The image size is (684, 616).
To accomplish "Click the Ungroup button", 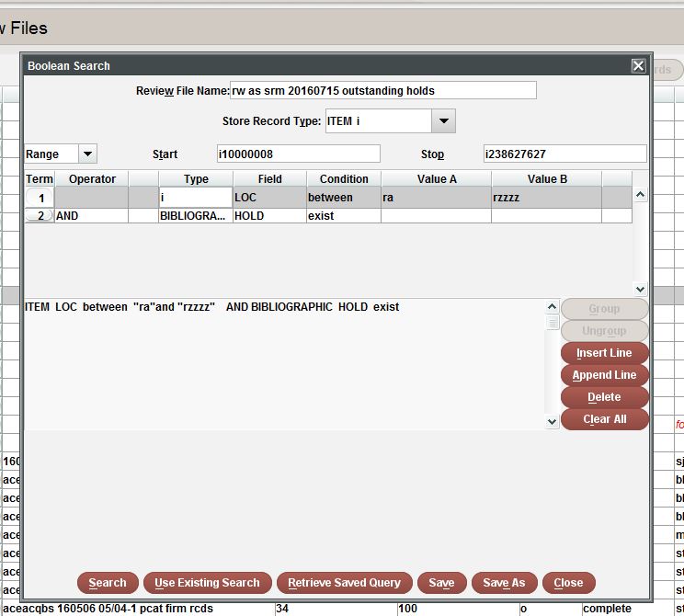I will [x=604, y=331].
